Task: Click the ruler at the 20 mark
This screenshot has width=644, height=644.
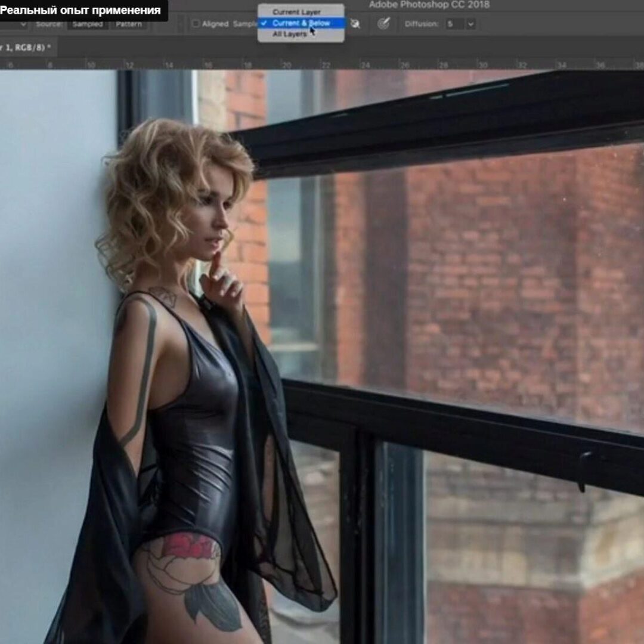Action: tap(286, 64)
